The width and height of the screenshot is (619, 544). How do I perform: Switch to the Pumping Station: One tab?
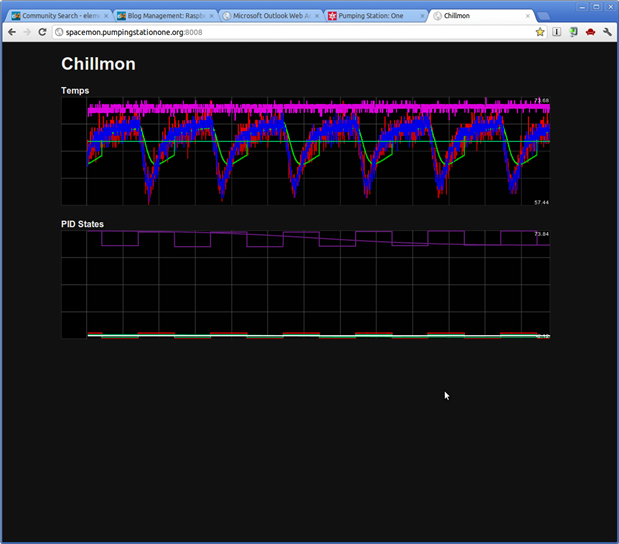(370, 16)
